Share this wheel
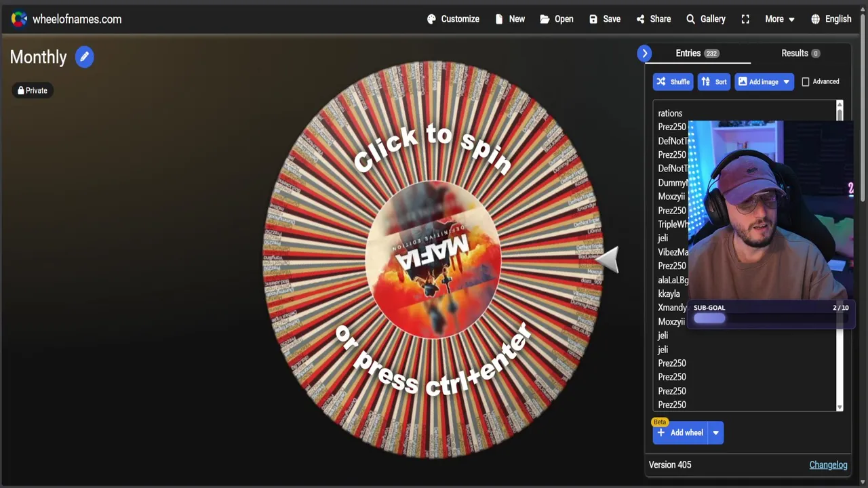Image resolution: width=868 pixels, height=488 pixels. coord(654,19)
